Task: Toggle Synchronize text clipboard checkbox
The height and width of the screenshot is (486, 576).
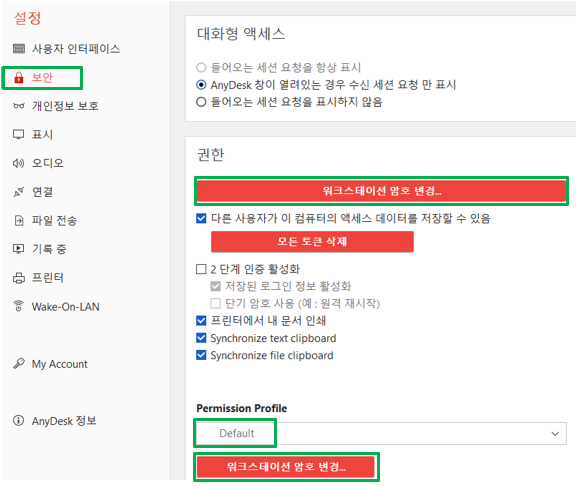Action: coord(201,338)
